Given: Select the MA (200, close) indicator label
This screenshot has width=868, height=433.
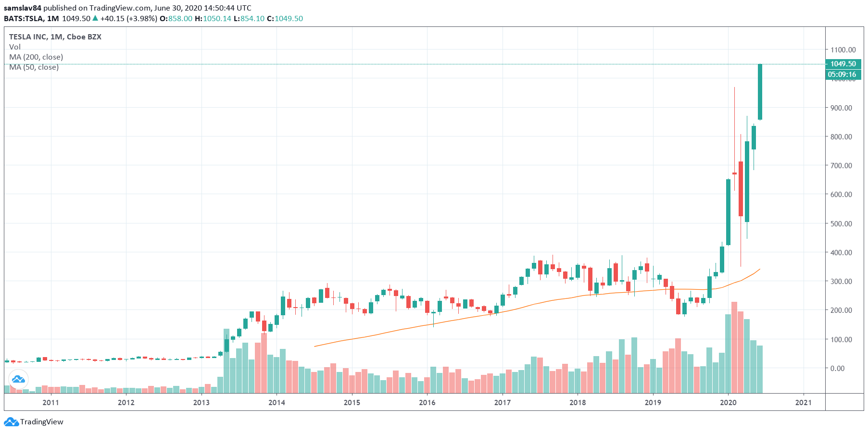Looking at the screenshot, I should pyautogui.click(x=36, y=57).
